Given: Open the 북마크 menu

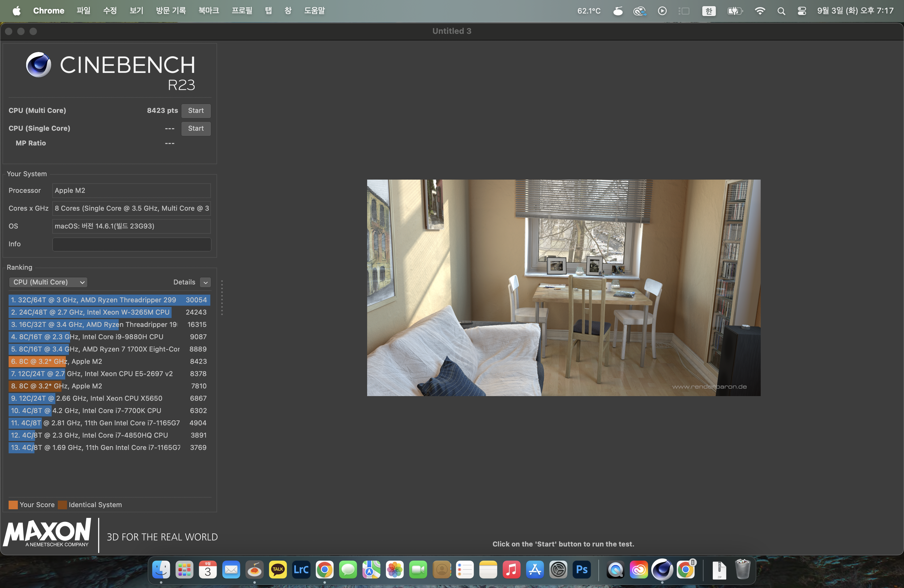Looking at the screenshot, I should (x=208, y=11).
